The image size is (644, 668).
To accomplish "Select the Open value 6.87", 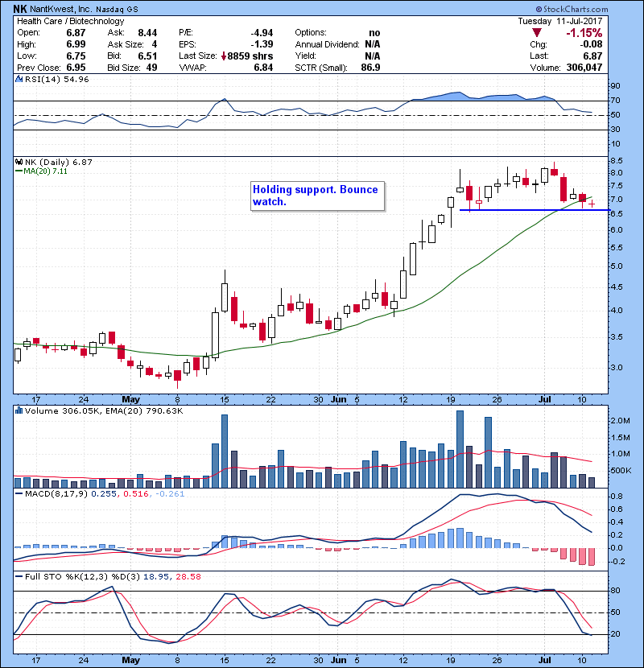I will [76, 33].
